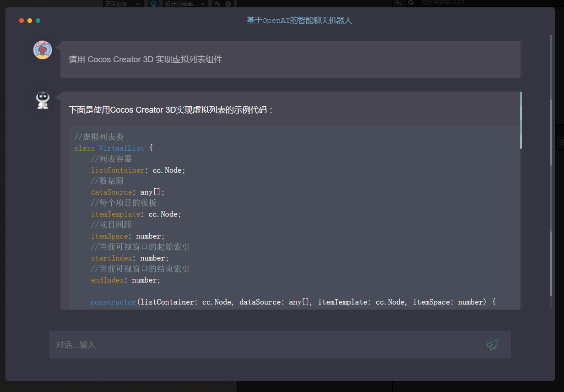Click code line startIndex: number;
The image size is (564, 392).
[130, 258]
